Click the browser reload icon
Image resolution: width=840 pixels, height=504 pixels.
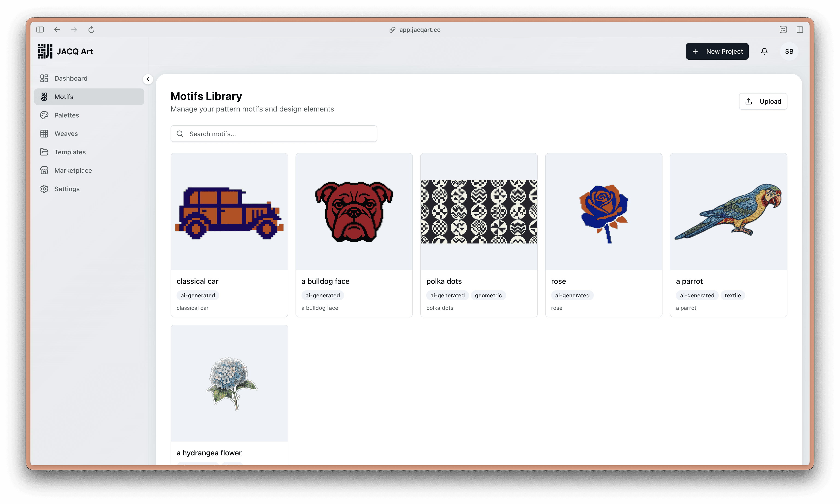91,29
